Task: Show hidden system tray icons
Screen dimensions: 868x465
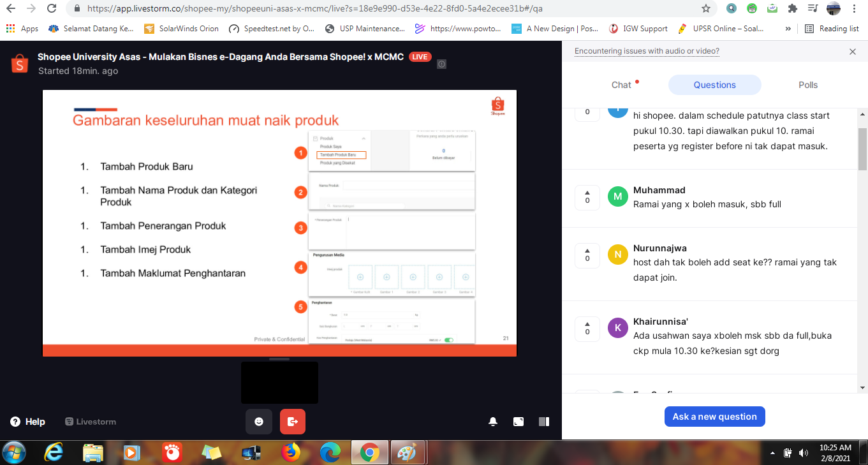Action: (x=773, y=453)
